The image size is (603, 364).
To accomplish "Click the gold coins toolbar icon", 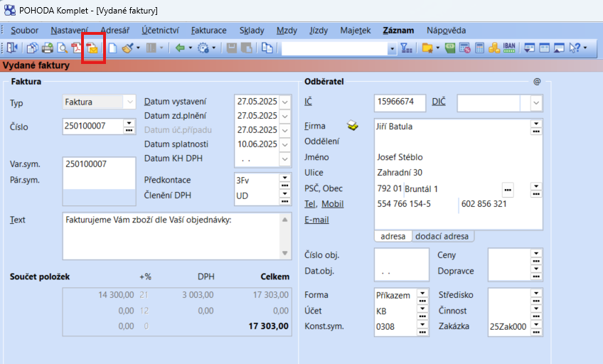I will click(494, 48).
